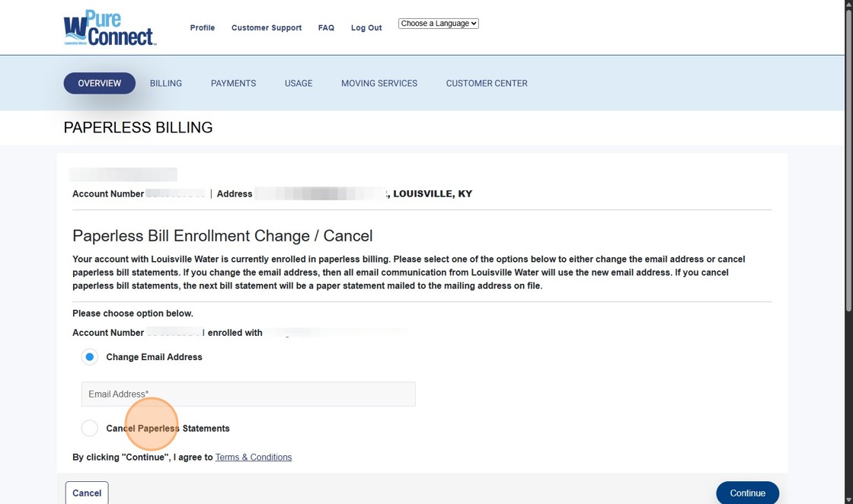Focus the Email Address input field
This screenshot has height=504, width=853.
click(248, 394)
